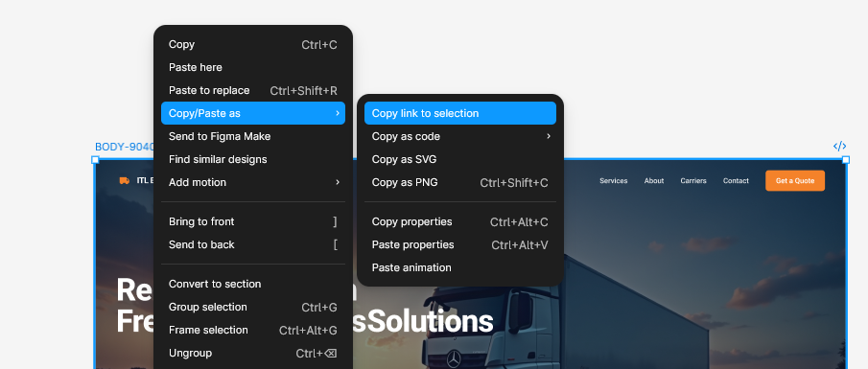Select the BODY frame label
Image resolution: width=868 pixels, height=369 pixels.
coord(125,147)
